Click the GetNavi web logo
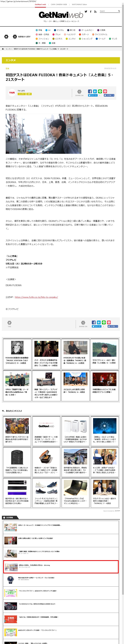The image size is (124, 644). pyautogui.click(x=61, y=15)
